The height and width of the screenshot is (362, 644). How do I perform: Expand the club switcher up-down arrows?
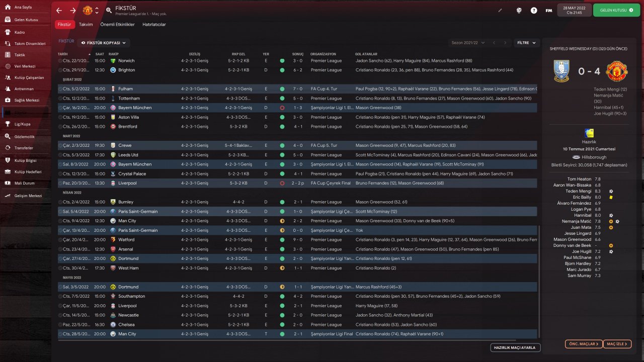[x=97, y=10]
